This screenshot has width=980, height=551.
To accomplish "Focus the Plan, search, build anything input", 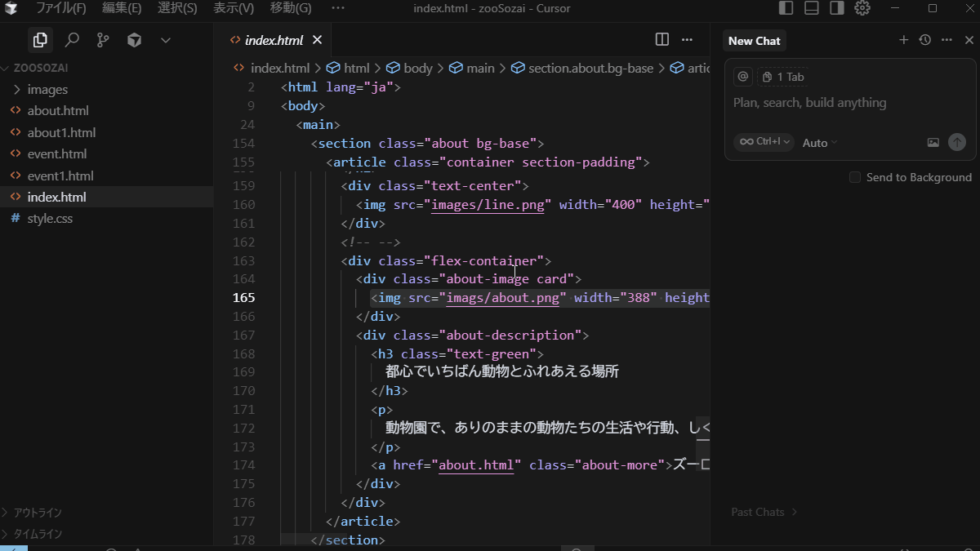I will coord(849,103).
